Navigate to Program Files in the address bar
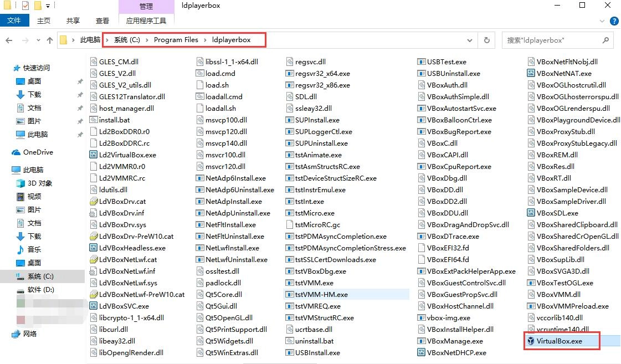This screenshot has height=364, width=621. coord(176,40)
